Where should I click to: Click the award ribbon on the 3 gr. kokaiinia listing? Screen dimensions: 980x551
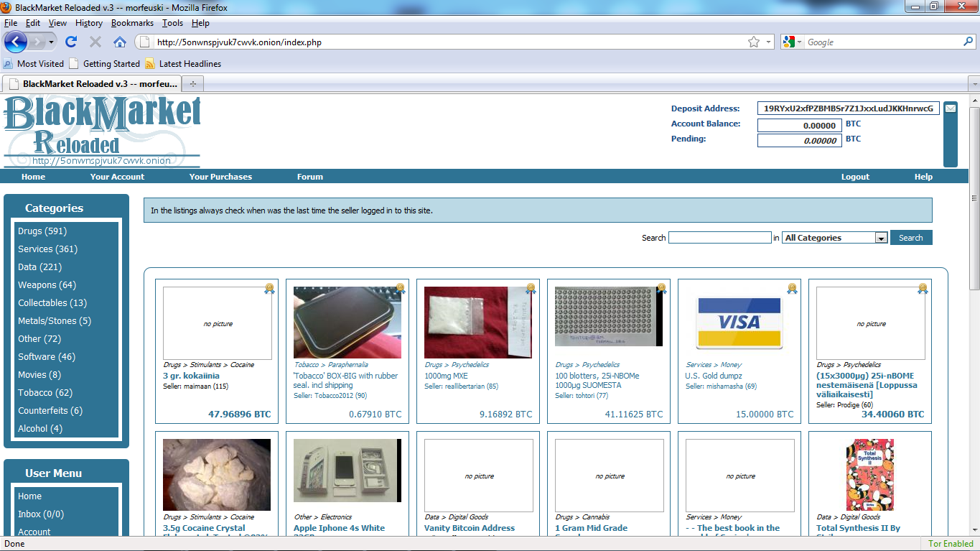click(270, 289)
